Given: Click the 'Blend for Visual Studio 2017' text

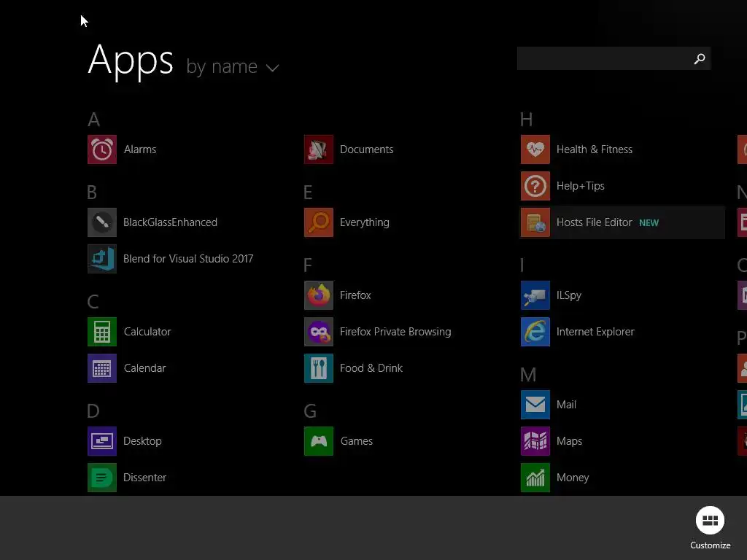Looking at the screenshot, I should coord(188,259).
